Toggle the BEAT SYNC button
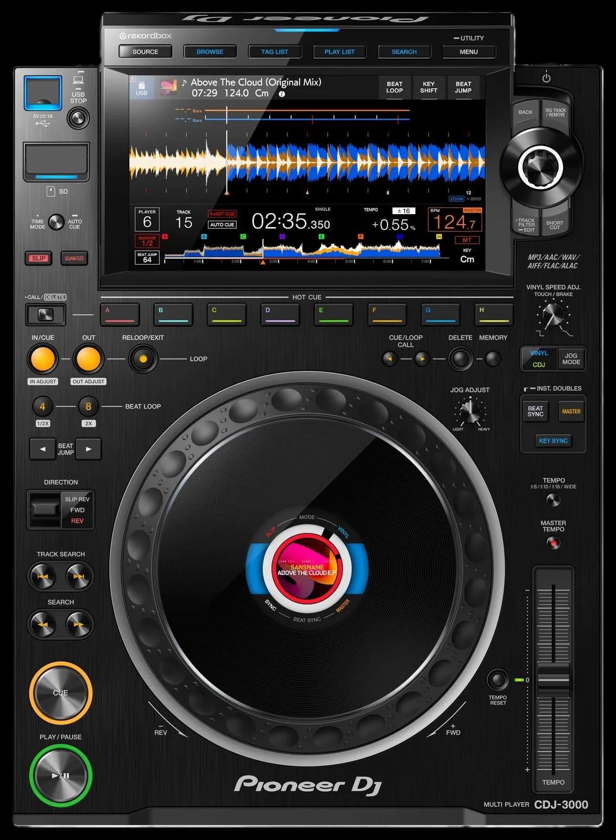Screen dimensions: 616x840 coord(535,411)
